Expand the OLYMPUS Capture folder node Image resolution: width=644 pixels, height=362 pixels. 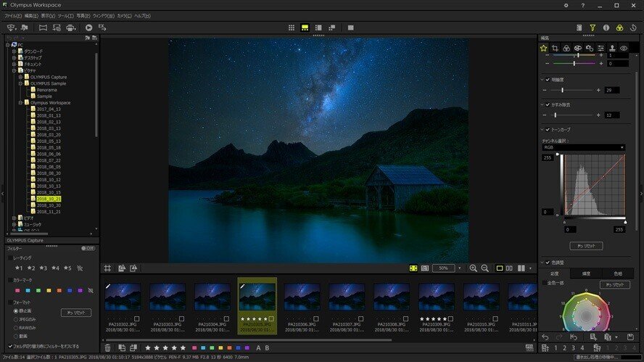coord(20,77)
